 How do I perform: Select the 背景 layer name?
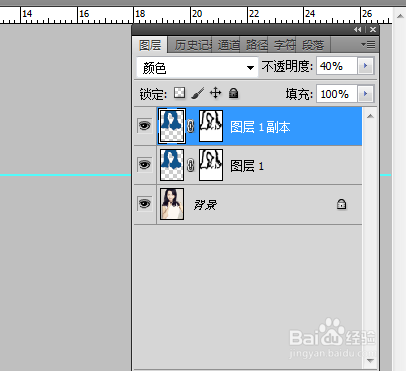coord(205,205)
